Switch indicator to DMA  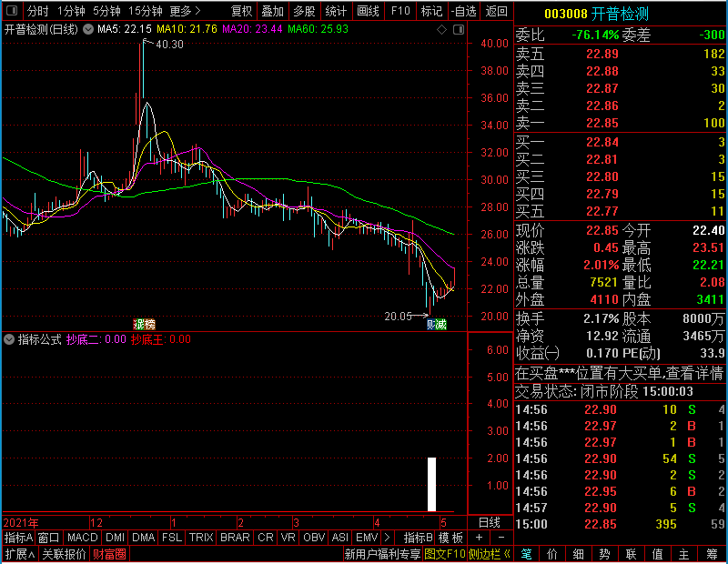[x=144, y=538]
